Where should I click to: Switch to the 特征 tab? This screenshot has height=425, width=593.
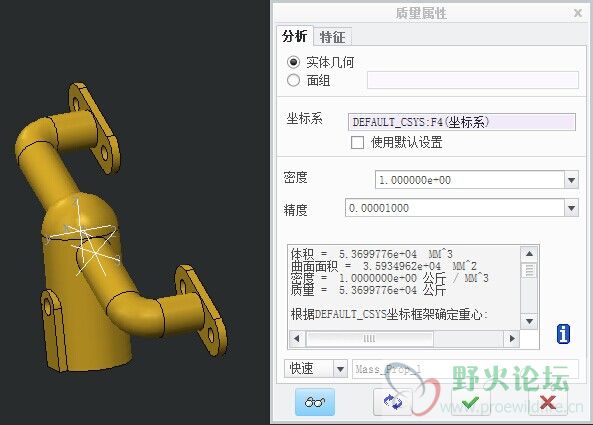point(332,37)
